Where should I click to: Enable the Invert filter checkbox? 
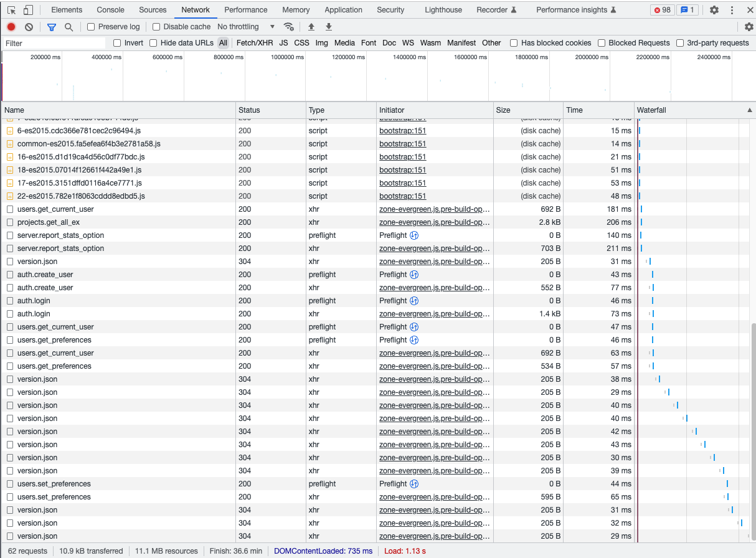coord(117,42)
